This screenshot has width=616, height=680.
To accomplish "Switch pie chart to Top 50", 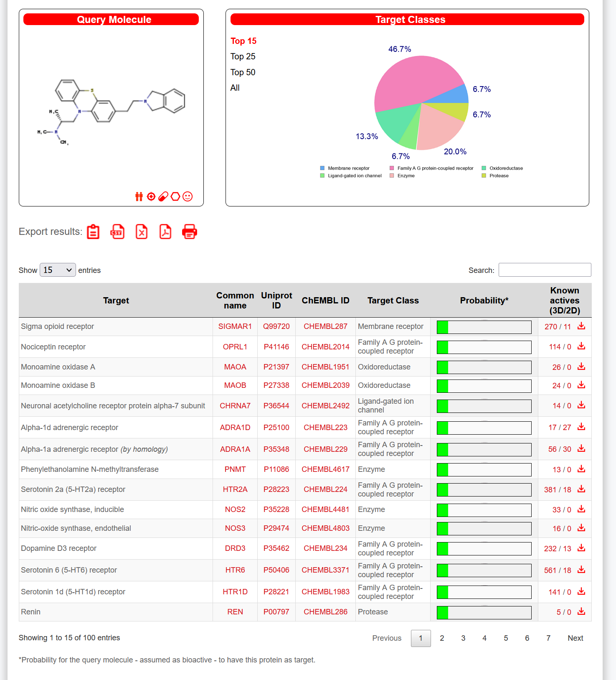I will click(x=243, y=72).
